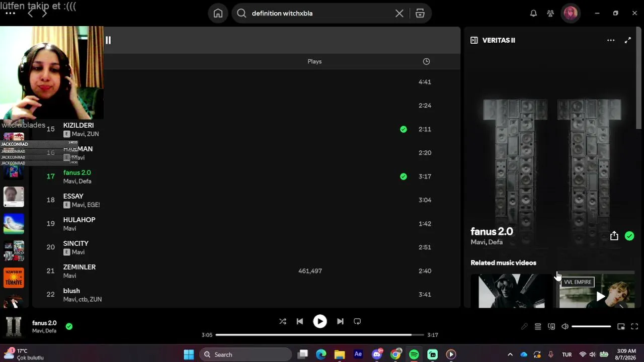The height and width of the screenshot is (362, 644).
Task: Select fanus 2.0 in the track list
Action: [77, 172]
